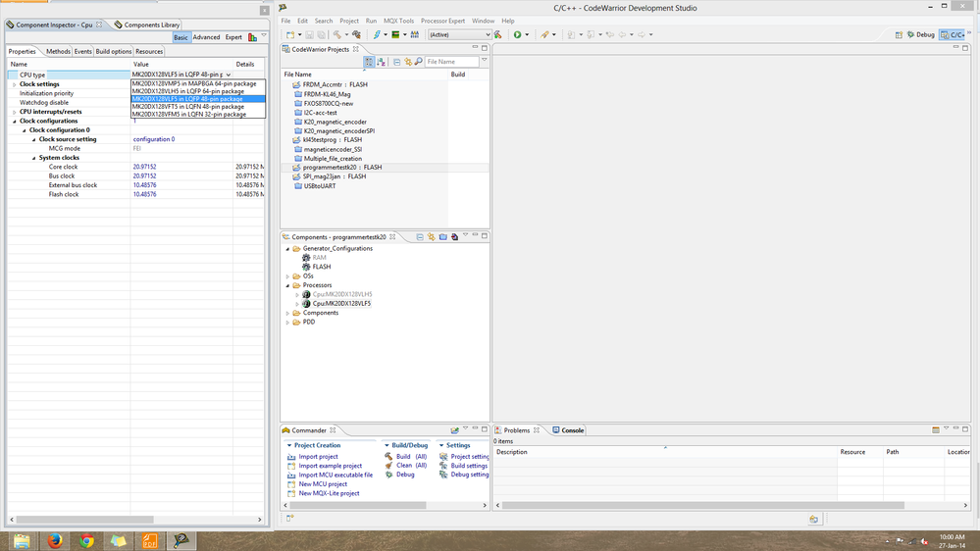Switch to Expert view mode
The height and width of the screenshot is (551, 980).
(233, 37)
